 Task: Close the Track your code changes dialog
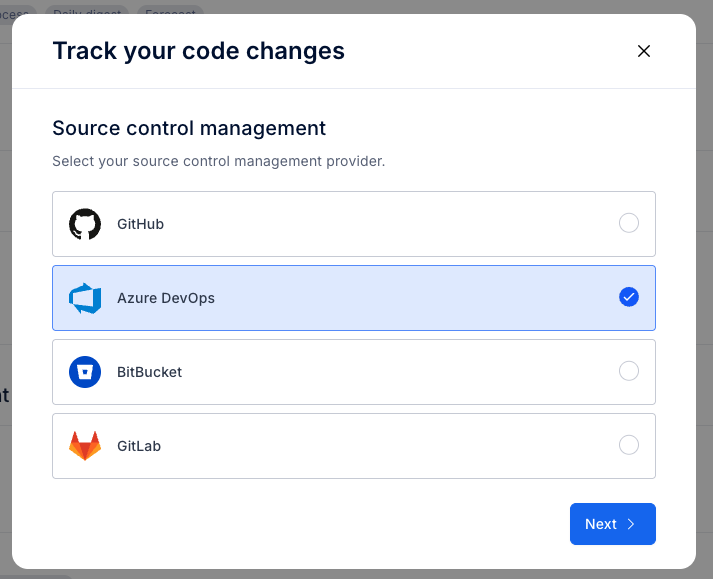click(644, 51)
